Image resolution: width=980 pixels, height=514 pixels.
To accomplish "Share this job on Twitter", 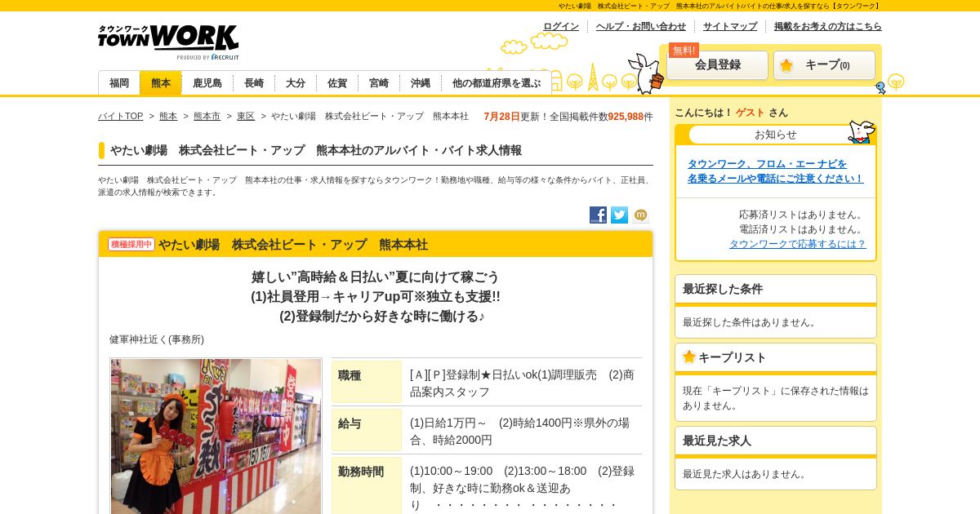I will pos(619,215).
